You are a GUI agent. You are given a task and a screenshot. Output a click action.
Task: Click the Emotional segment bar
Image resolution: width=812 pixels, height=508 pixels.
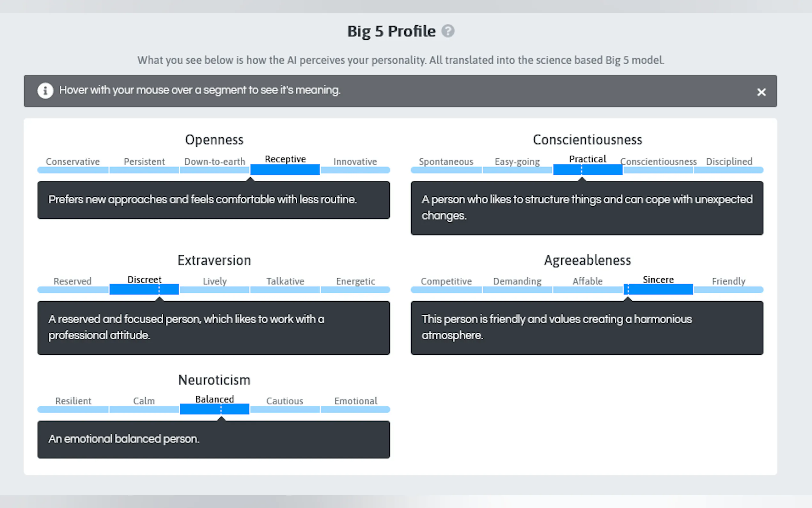pos(355,409)
